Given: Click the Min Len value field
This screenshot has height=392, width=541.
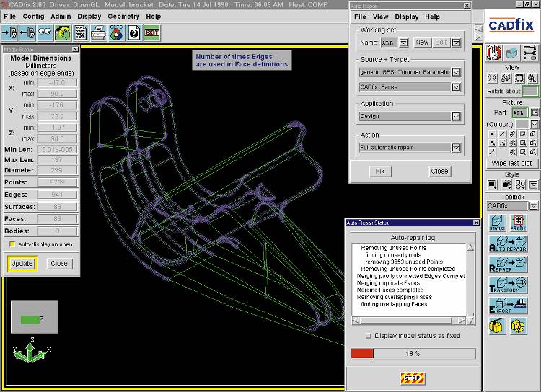Looking at the screenshot, I should click(x=57, y=150).
